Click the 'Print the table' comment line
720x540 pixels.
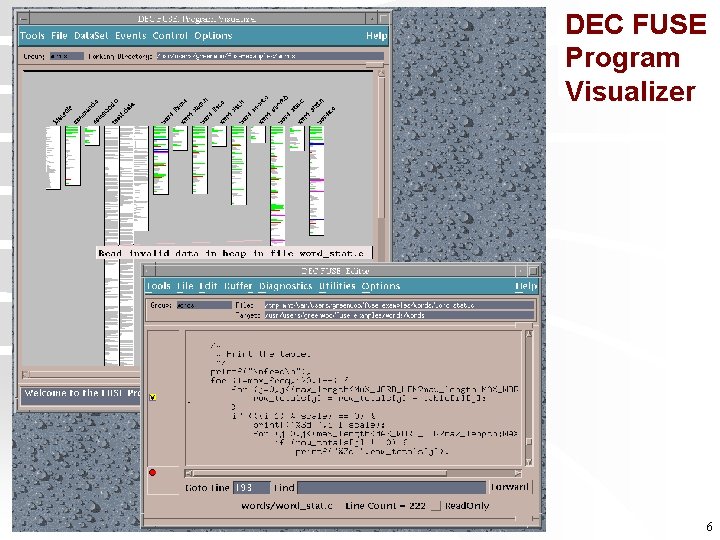[263, 354]
